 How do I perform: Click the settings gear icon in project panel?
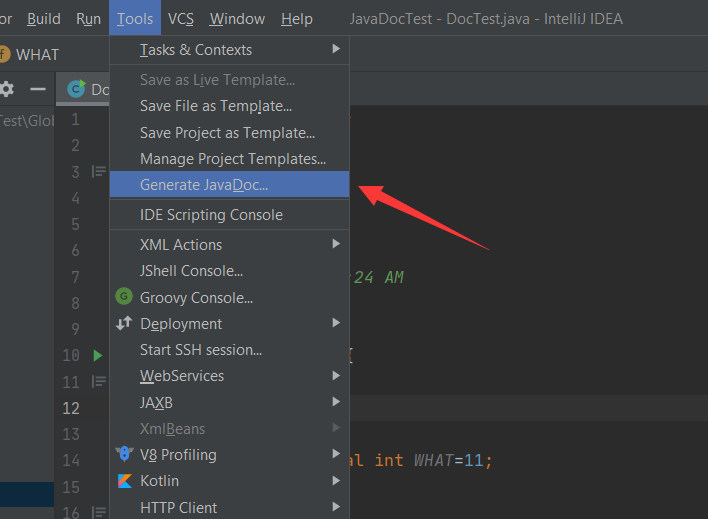(6, 89)
